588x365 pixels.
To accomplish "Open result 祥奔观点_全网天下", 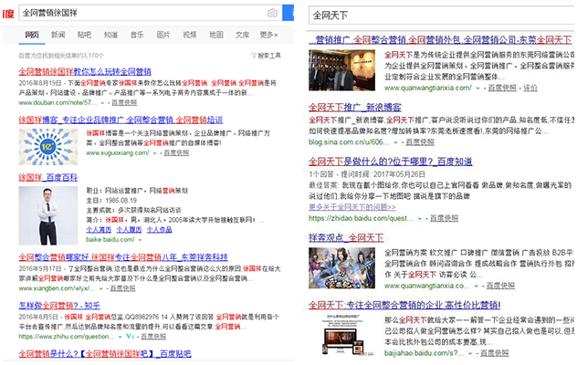I will click(x=346, y=237).
